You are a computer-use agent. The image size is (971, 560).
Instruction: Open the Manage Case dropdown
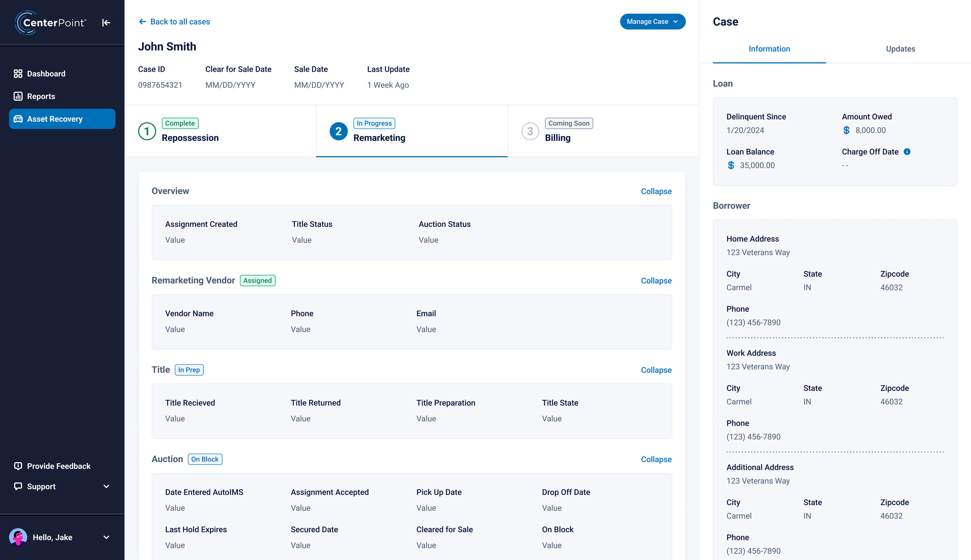653,21
